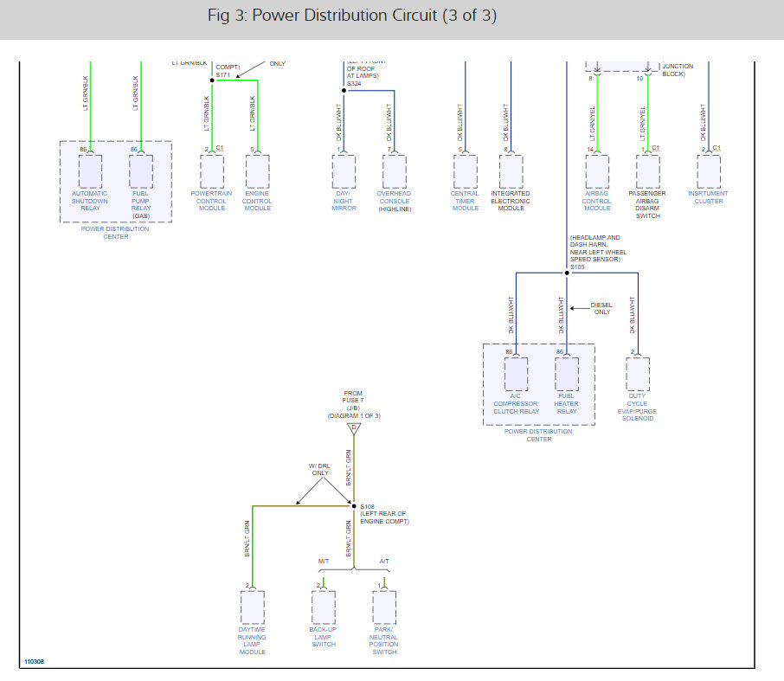Click the S171 splice dot
The height and width of the screenshot is (681, 784).
pyautogui.click(x=212, y=80)
